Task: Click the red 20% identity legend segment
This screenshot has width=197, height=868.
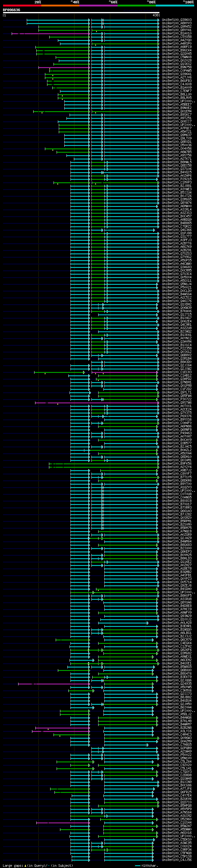Action: [x=22, y=6]
